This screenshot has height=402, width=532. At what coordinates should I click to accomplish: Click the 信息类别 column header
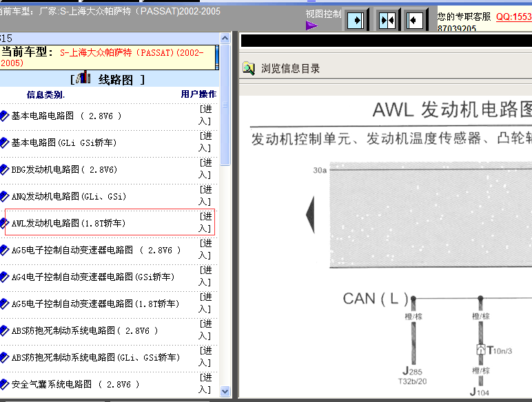click(x=45, y=94)
